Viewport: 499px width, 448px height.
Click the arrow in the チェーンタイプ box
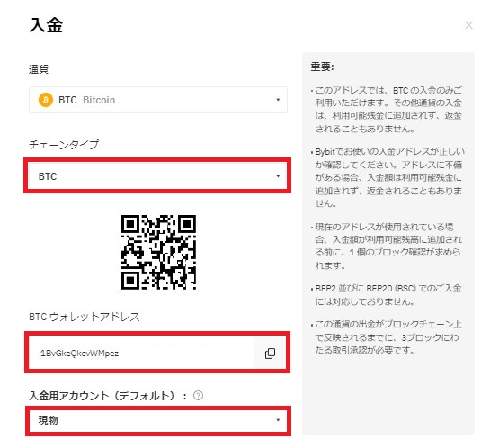[278, 176]
